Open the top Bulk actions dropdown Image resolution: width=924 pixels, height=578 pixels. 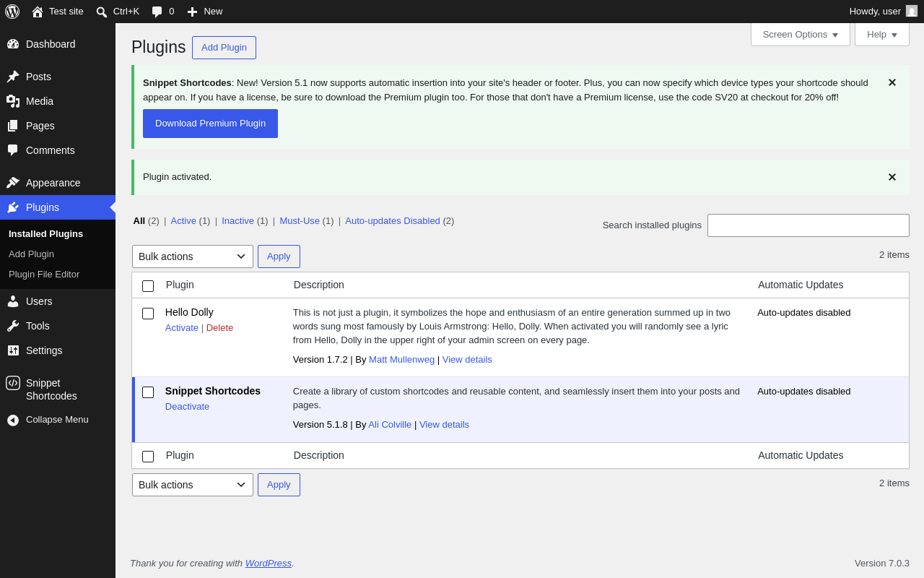click(x=193, y=256)
